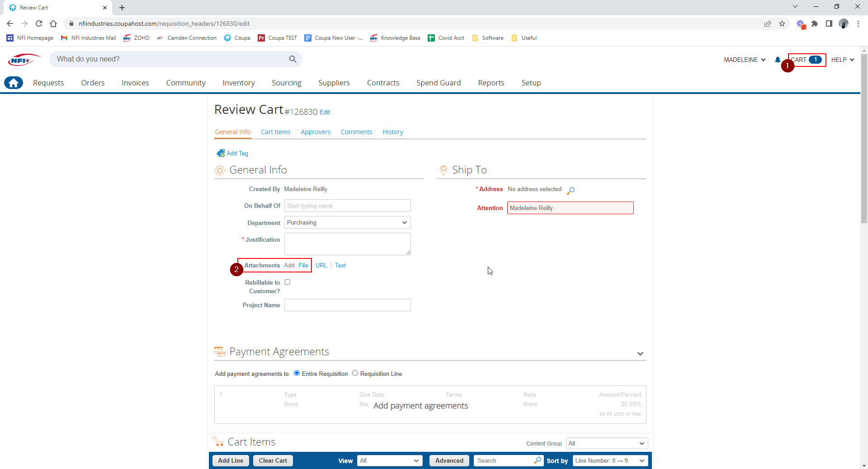Screen dimensions: 868x469
Task: Open the browser extensions puzzle icon
Action: pos(815,23)
